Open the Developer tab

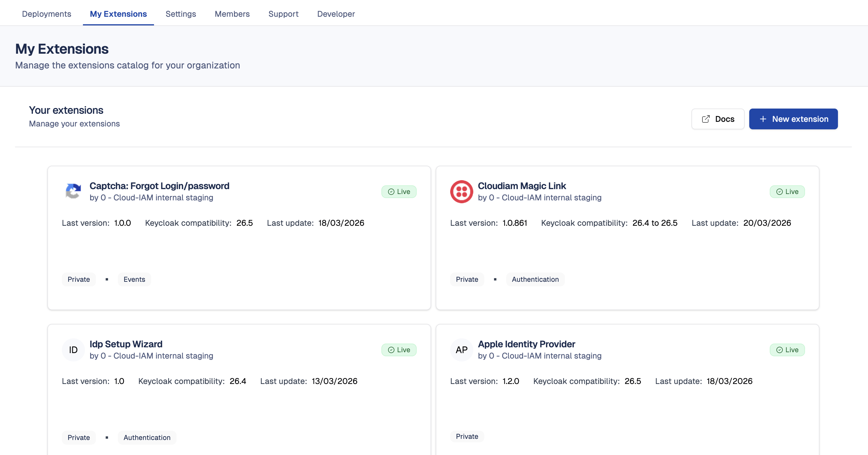click(x=335, y=14)
